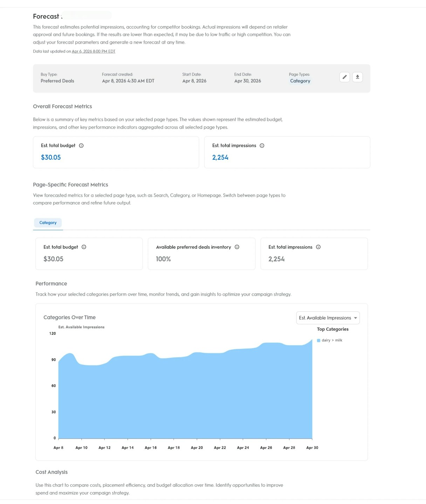Click the Top Categories legend heading
426x504 pixels.
click(333, 329)
